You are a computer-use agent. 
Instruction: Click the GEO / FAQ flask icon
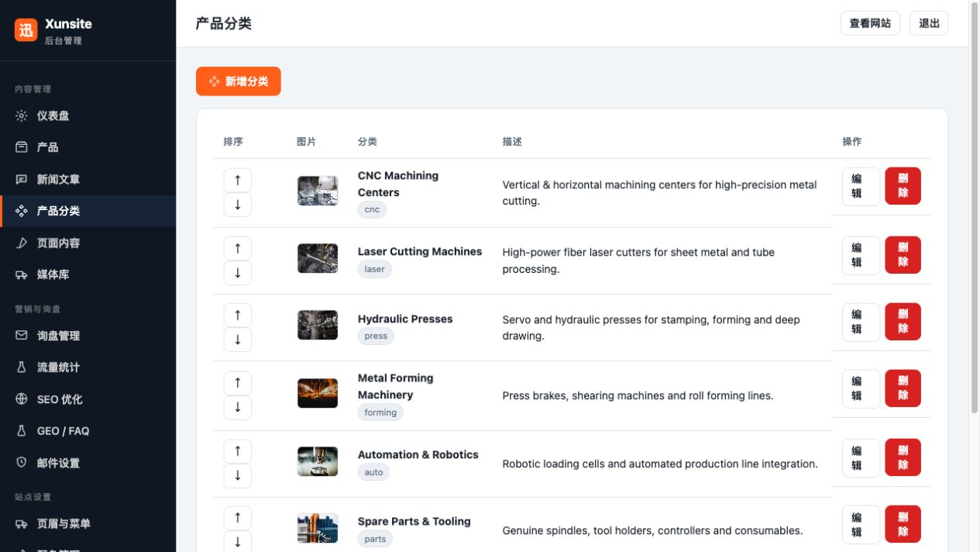point(22,431)
